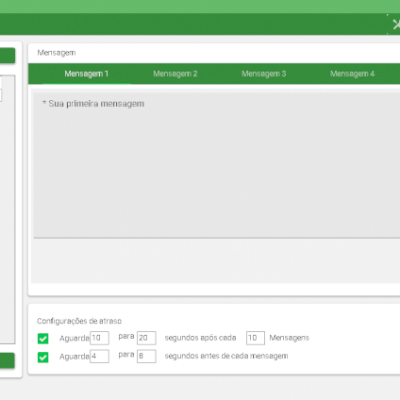Edit the Mensagens count field
Screen dimensions: 400x400
pos(255,338)
